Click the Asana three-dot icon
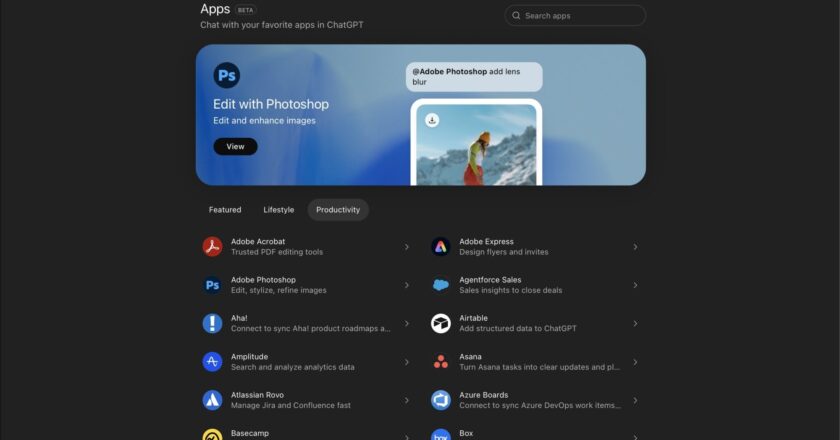The image size is (840, 440). [x=440, y=362]
